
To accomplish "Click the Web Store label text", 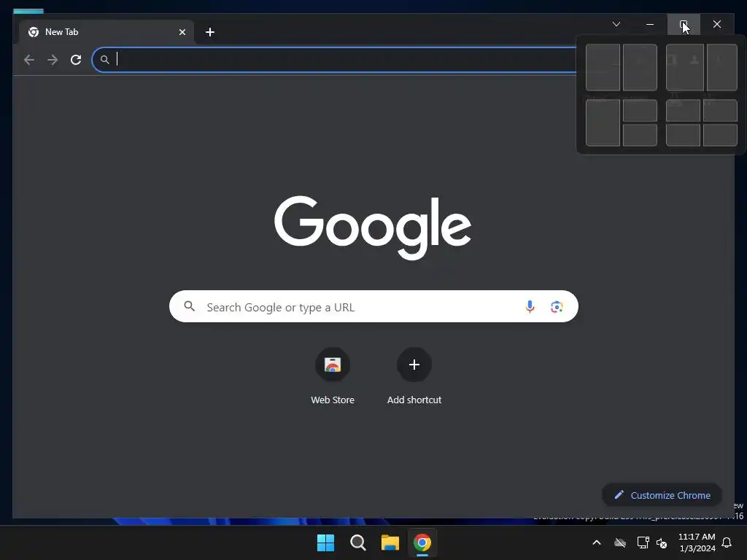I will (333, 400).
